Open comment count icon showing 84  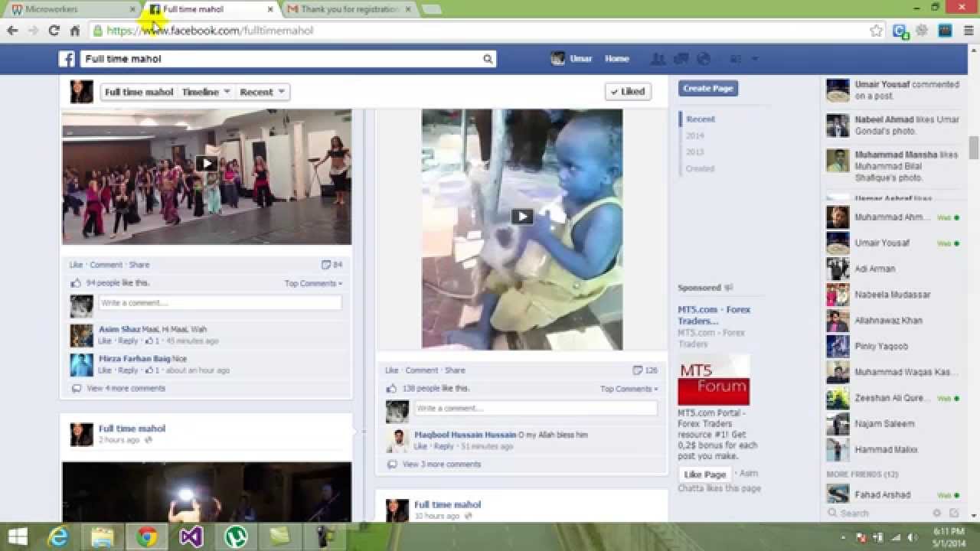tap(326, 265)
